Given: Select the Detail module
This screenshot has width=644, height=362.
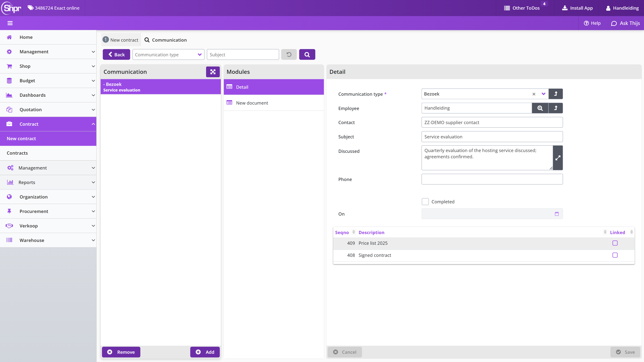Looking at the screenshot, I should pyautogui.click(x=274, y=87).
